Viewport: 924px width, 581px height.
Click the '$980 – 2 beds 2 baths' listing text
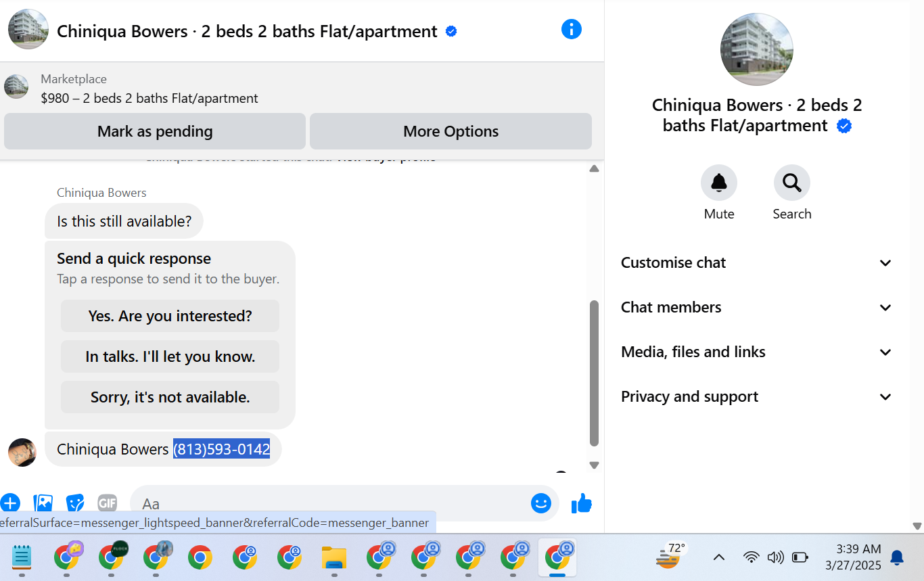149,98
